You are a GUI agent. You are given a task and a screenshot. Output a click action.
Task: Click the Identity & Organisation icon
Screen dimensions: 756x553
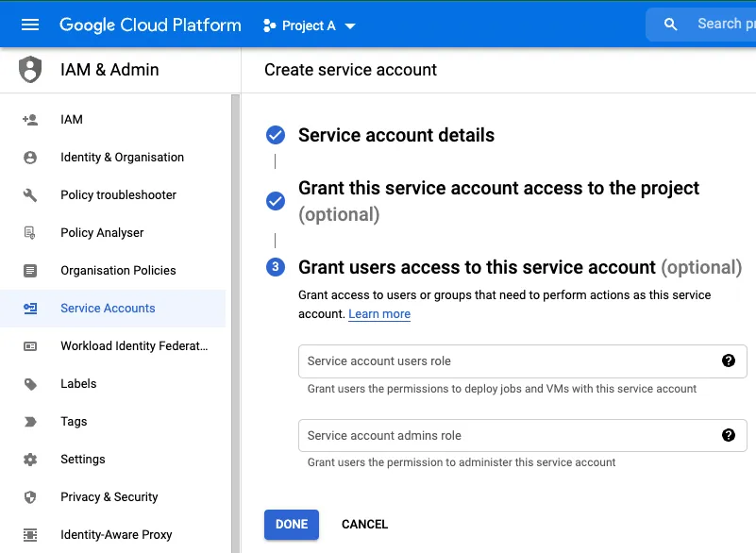point(30,158)
